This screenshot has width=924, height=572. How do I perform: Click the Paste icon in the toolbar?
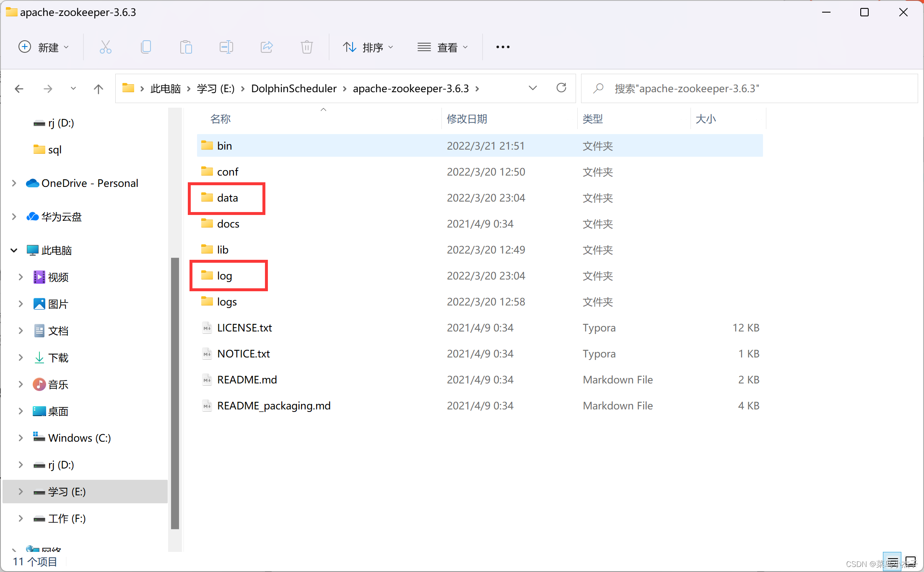[186, 47]
